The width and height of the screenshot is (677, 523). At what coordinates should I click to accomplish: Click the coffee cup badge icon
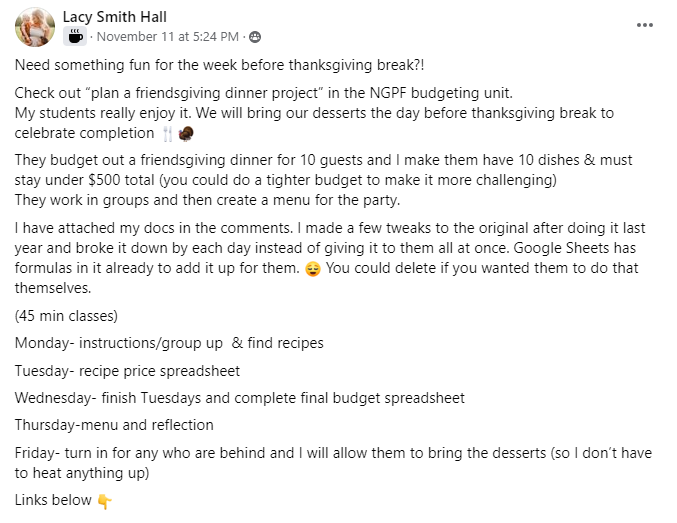click(x=75, y=37)
